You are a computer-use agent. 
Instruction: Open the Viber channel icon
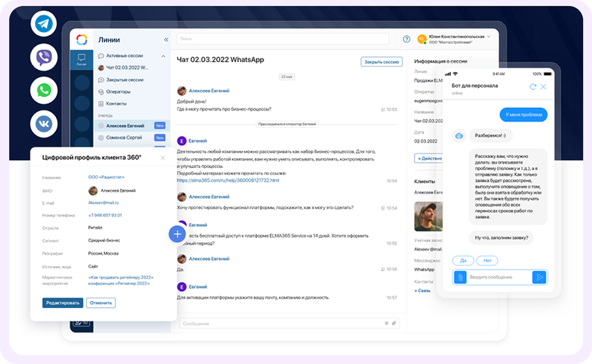(x=43, y=57)
